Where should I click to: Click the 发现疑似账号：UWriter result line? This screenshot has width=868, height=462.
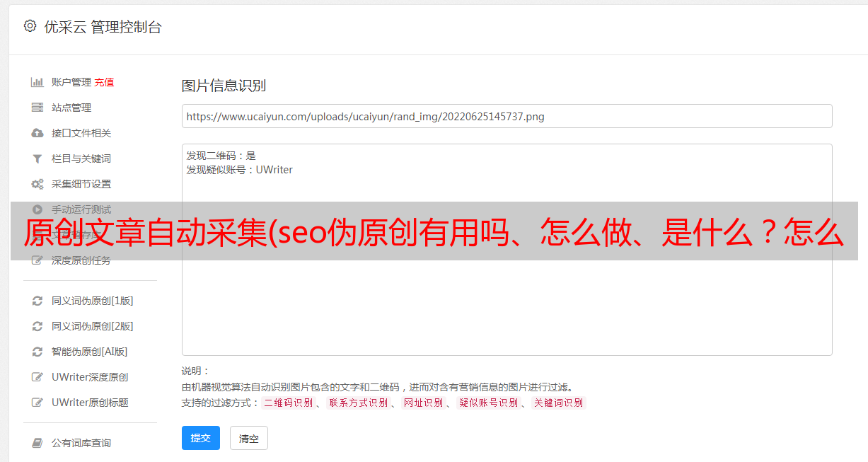pyautogui.click(x=240, y=170)
